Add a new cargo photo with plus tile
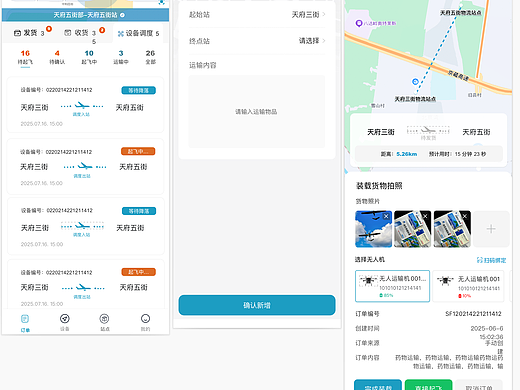Viewport: 520px width, 390px height. pyautogui.click(x=491, y=229)
